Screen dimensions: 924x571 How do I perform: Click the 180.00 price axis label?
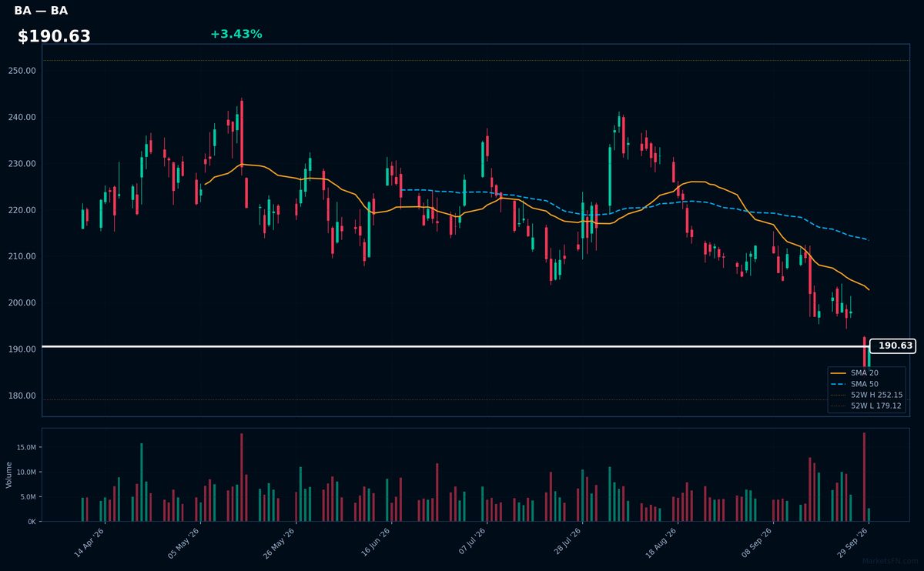22,396
